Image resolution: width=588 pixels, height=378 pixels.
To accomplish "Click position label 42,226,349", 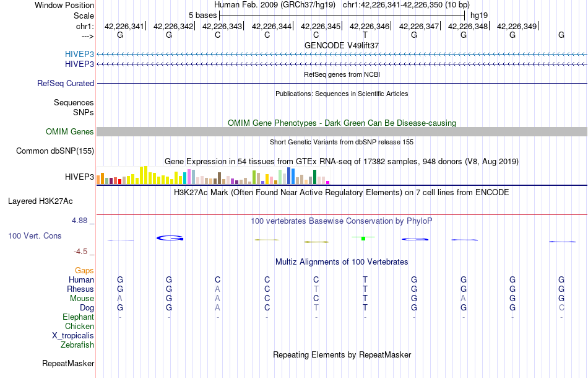I will (x=517, y=26).
